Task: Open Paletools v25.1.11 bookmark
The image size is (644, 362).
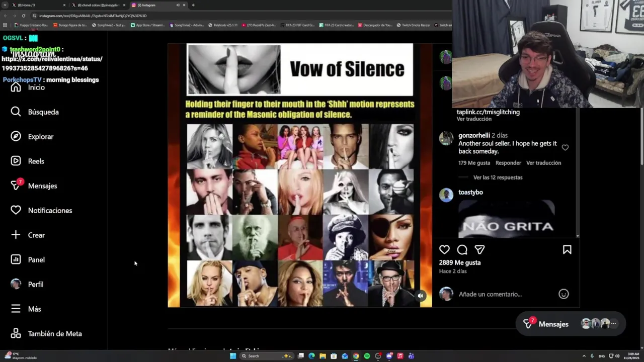Action: click(x=223, y=25)
